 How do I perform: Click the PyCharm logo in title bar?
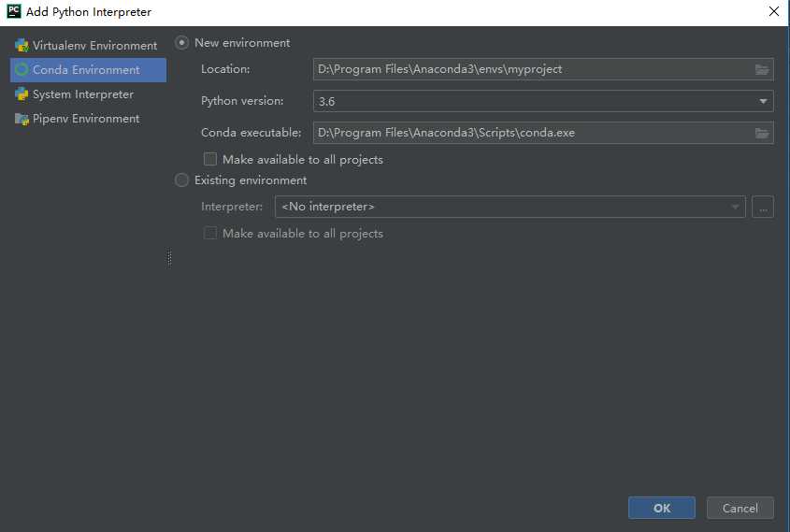coord(14,12)
